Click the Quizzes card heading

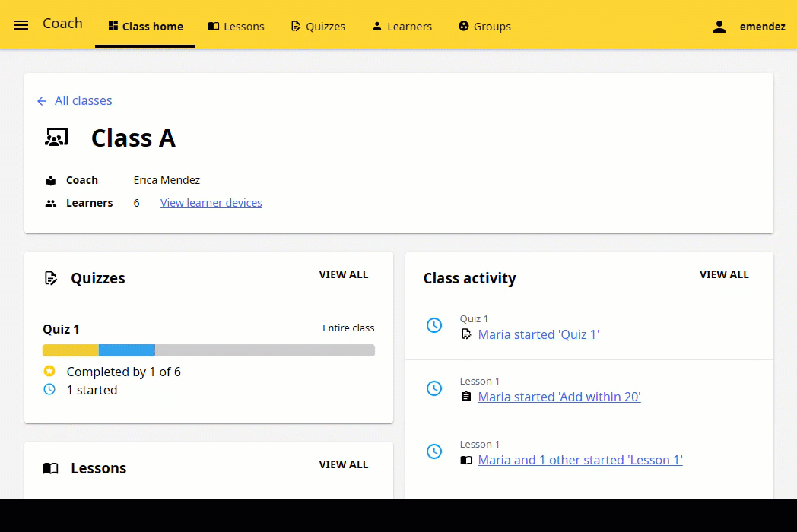pos(98,278)
